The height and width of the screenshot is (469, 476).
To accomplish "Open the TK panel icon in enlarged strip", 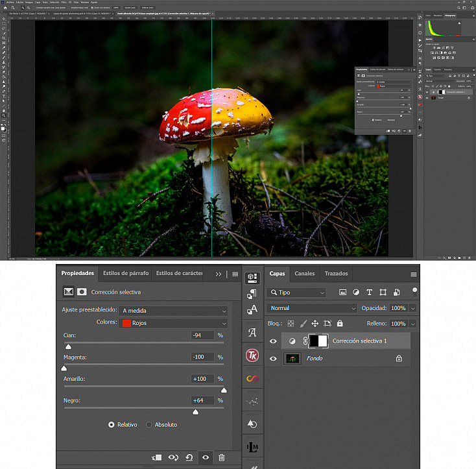I will pyautogui.click(x=252, y=355).
